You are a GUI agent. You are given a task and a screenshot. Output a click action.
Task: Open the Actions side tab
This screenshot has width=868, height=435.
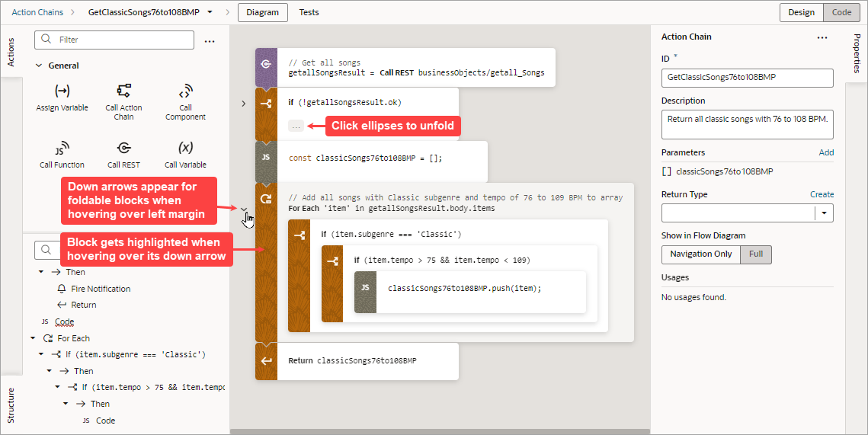pos(11,52)
